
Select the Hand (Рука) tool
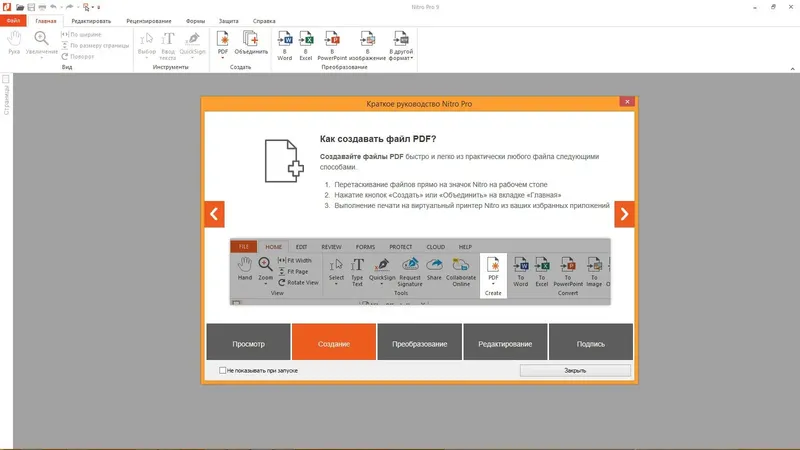[x=14, y=42]
